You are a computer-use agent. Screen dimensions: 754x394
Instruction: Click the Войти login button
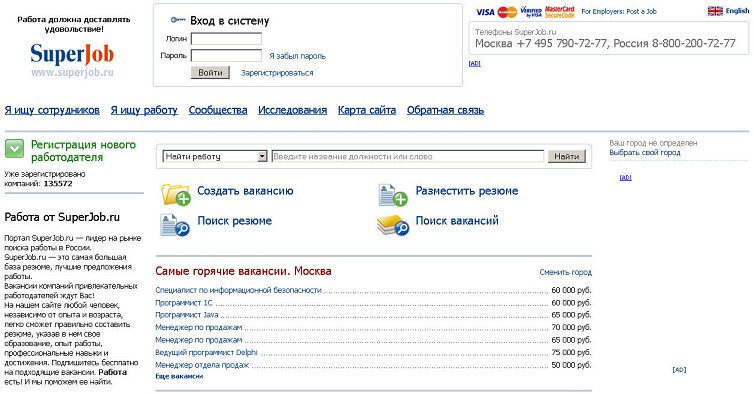click(210, 73)
